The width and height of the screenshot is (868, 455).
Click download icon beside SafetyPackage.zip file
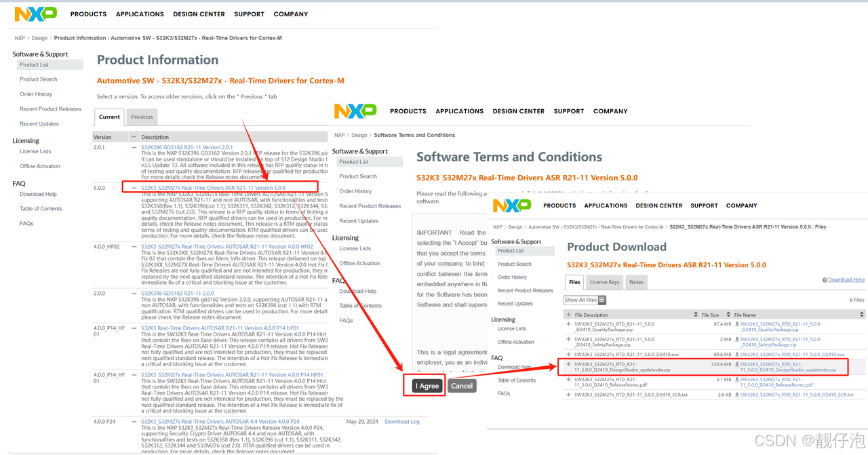[738, 340]
